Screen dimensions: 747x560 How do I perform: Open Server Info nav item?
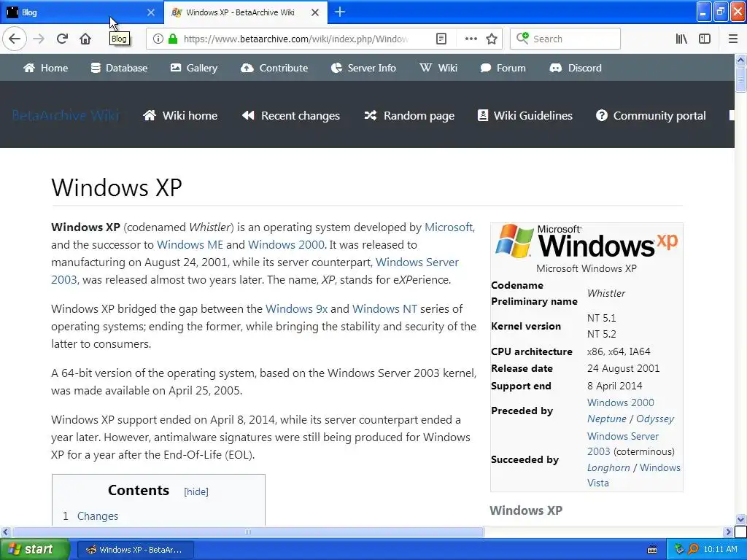click(x=363, y=68)
